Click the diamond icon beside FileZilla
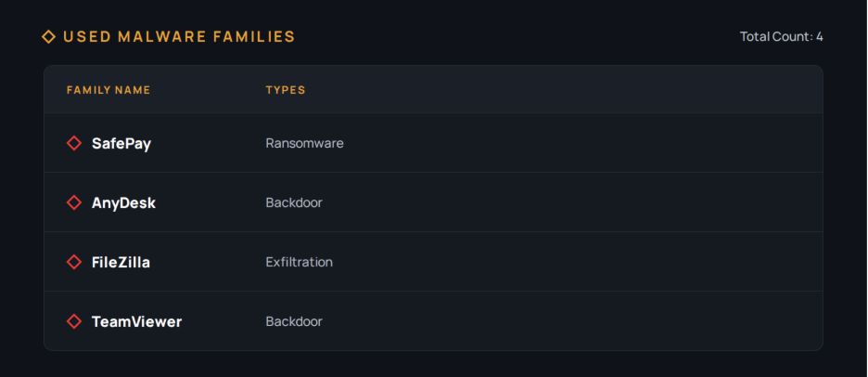This screenshot has width=868, height=377. (73, 262)
